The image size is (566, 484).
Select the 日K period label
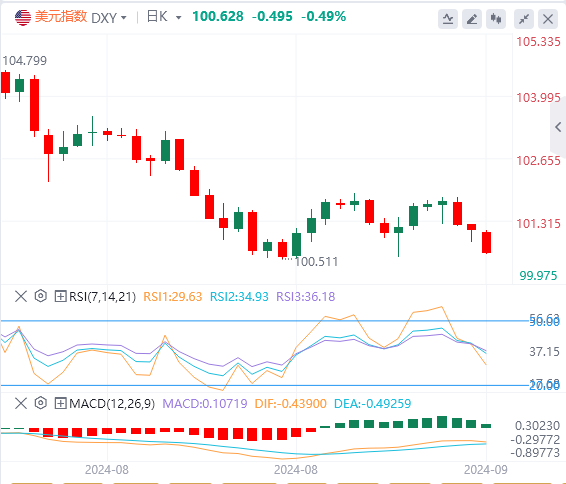coord(157,17)
